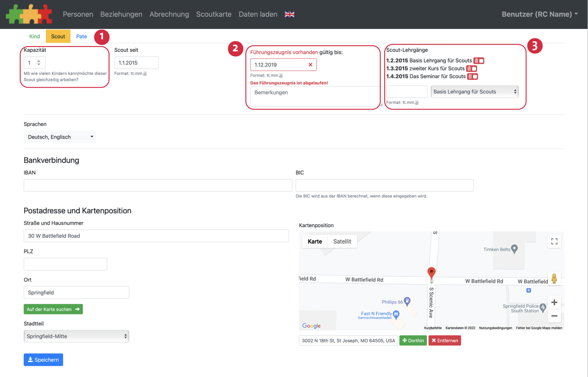
Task: Open the Scout-Lehrgänge course dropdown
Action: point(474,92)
